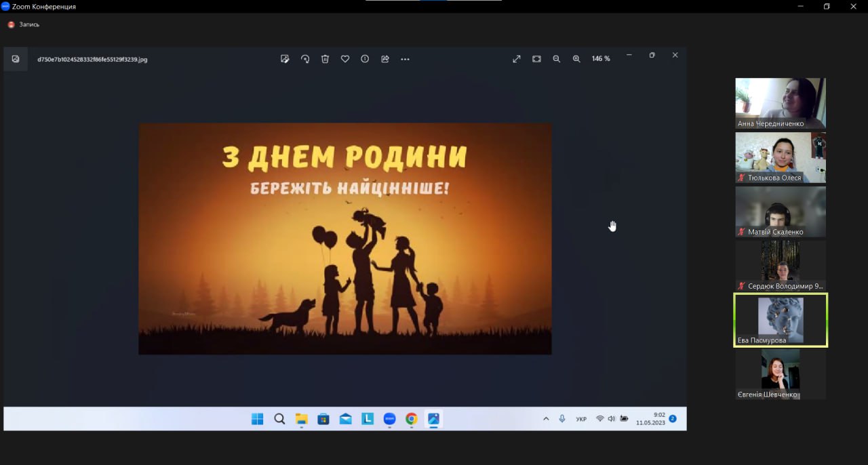
Task: Click the 146 % zoom level indicator
Action: [x=601, y=59]
